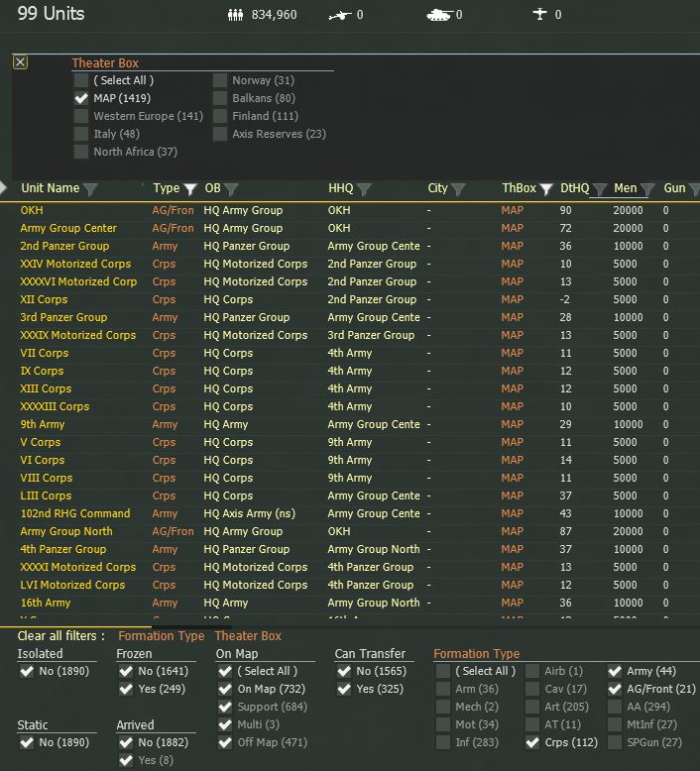The image size is (700, 771).
Task: Click the tank AFV icon in header
Action: (x=439, y=15)
